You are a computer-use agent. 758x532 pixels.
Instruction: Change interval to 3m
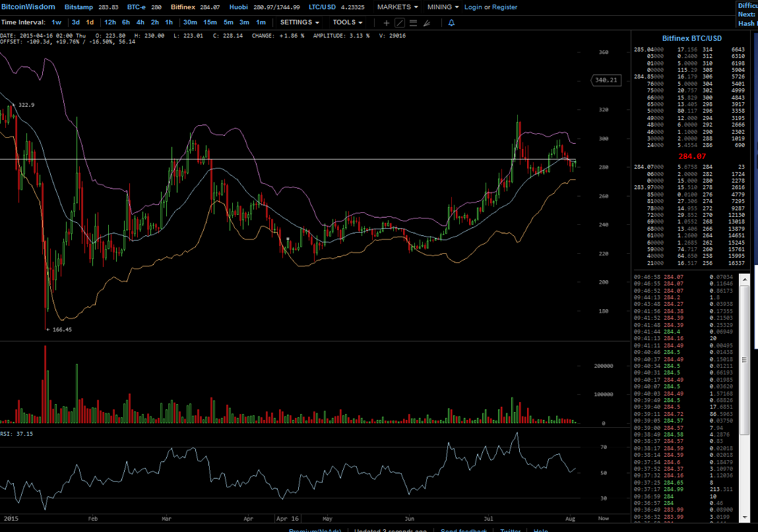244,22
